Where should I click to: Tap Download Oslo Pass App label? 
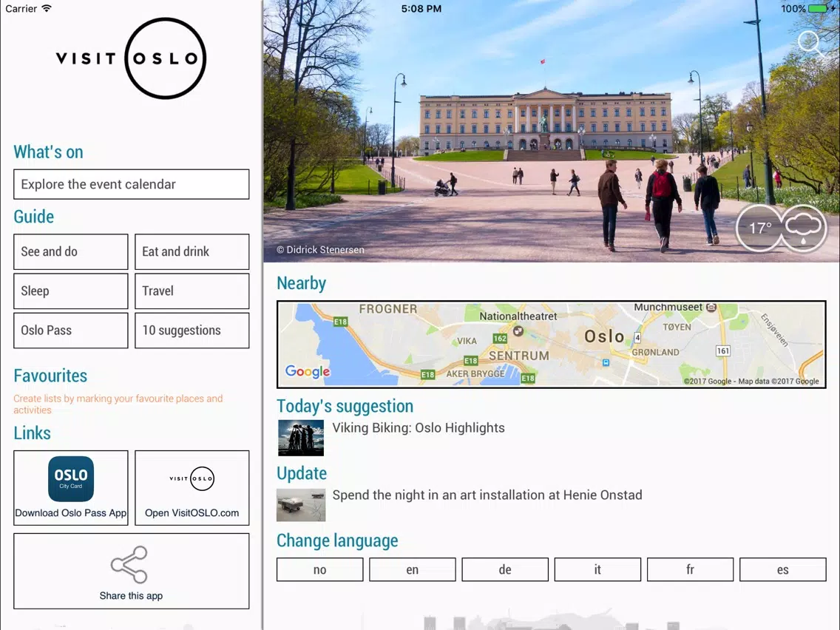pos(71,512)
